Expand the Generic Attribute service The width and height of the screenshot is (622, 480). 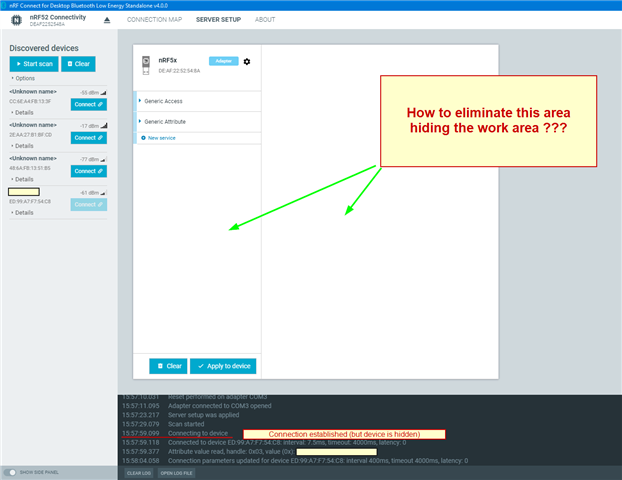pyautogui.click(x=199, y=122)
